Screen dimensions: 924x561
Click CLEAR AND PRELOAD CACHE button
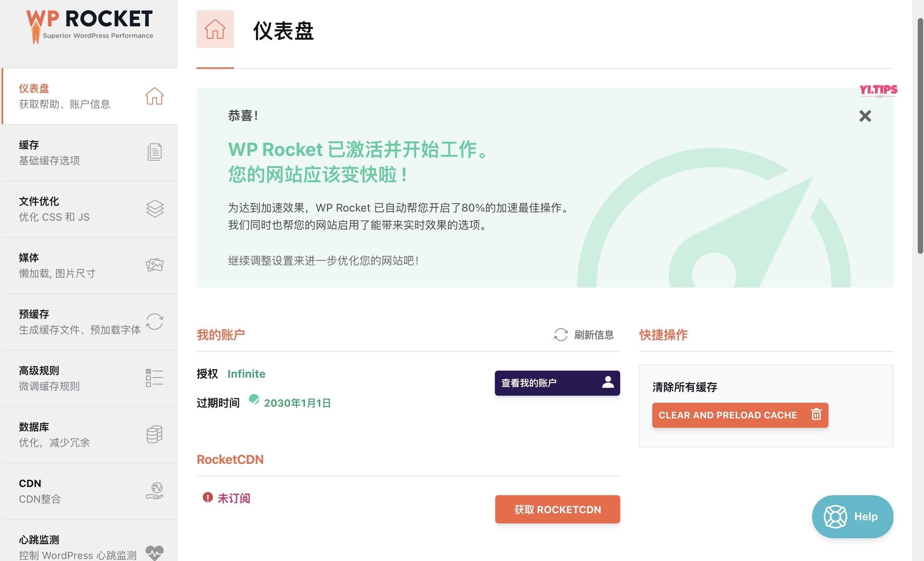point(740,415)
